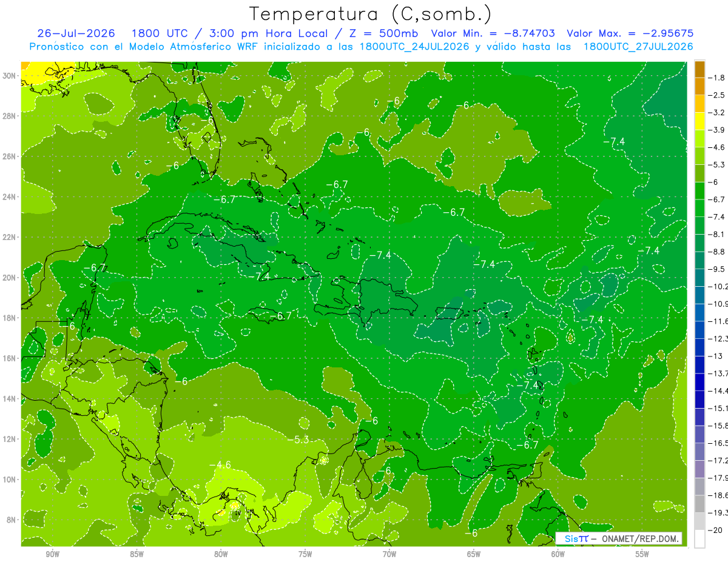Click the 30N latitude axis label
The image size is (728, 562).
point(9,76)
